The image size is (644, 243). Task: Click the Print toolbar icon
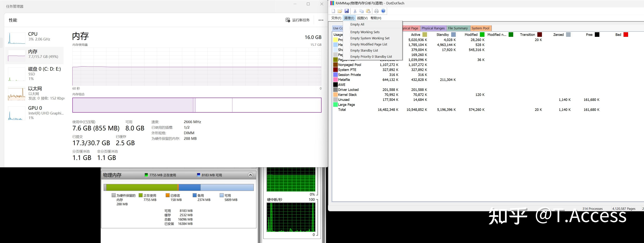(x=376, y=11)
